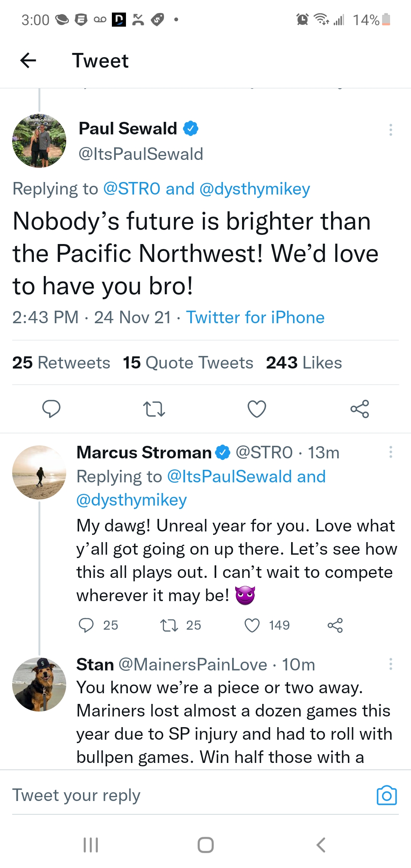View the 25 Retweets list
The width and height of the screenshot is (411, 868).
[x=61, y=362]
